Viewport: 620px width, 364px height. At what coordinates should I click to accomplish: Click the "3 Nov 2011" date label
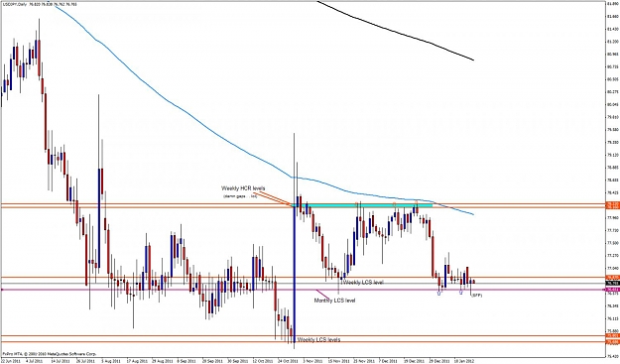(x=312, y=361)
